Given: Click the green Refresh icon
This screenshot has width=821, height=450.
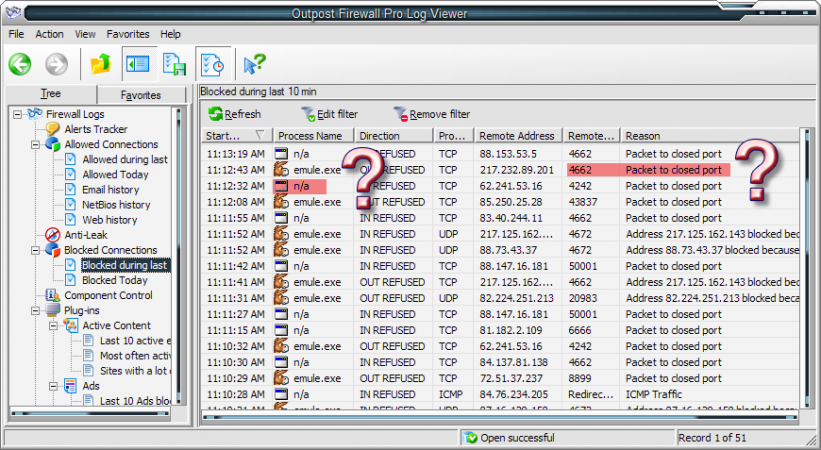Looking at the screenshot, I should point(215,113).
